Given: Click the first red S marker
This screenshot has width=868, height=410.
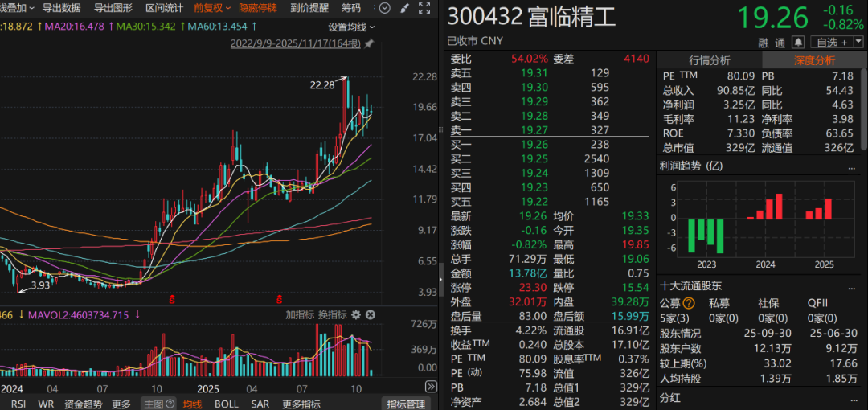Looking at the screenshot, I should pyautogui.click(x=172, y=300).
